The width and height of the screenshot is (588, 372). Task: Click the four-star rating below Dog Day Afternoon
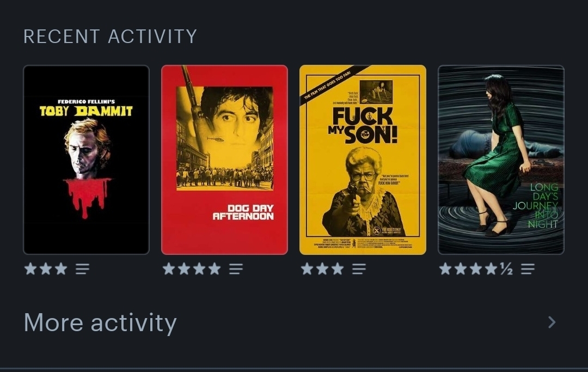point(192,269)
